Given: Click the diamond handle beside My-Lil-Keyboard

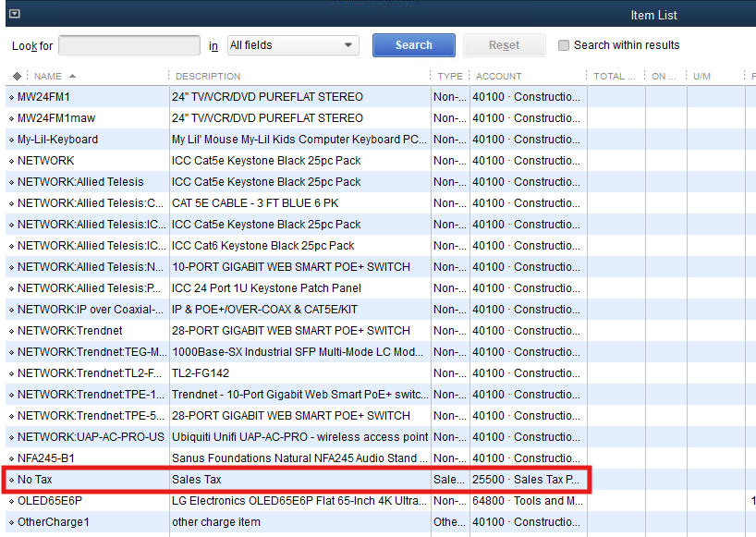Looking at the screenshot, I should click(12, 140).
